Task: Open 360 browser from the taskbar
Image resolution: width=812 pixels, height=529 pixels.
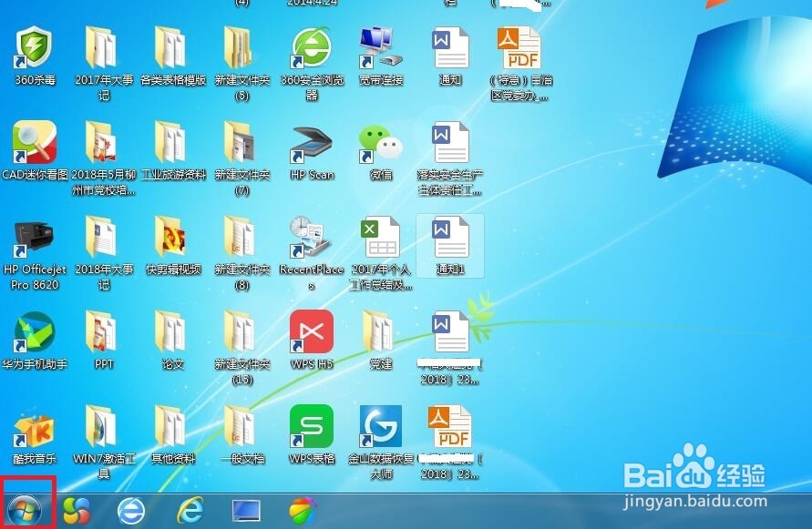Action: (131, 511)
